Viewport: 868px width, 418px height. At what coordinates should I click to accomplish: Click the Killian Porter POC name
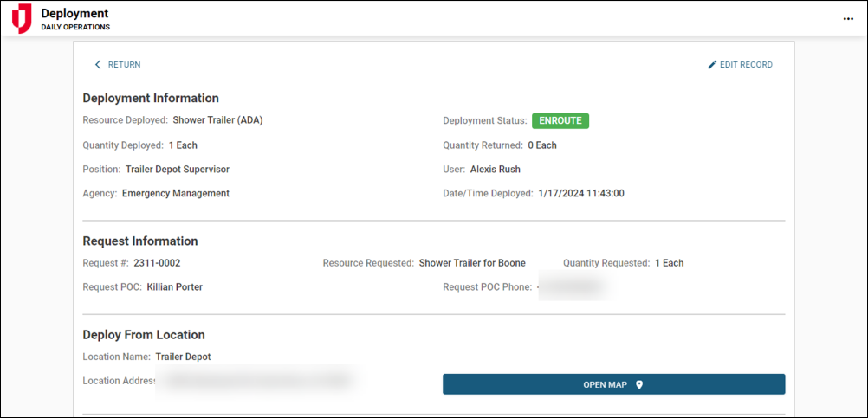click(x=174, y=287)
